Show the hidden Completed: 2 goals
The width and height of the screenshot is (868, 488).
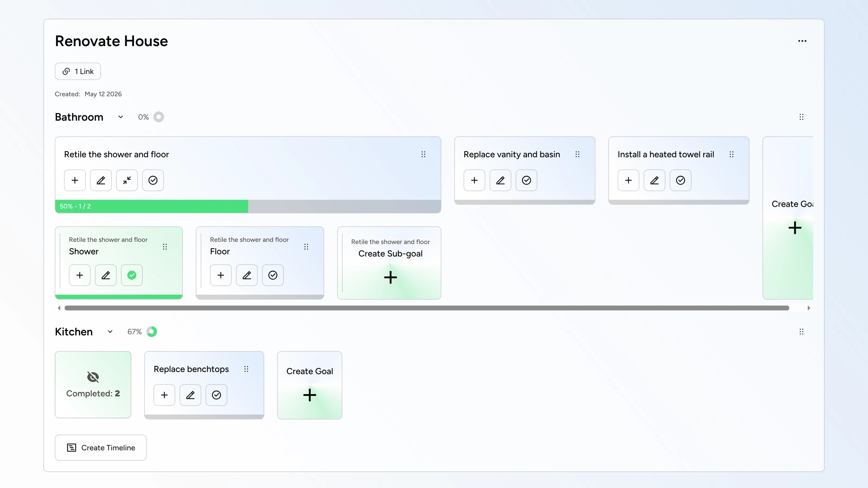93,385
